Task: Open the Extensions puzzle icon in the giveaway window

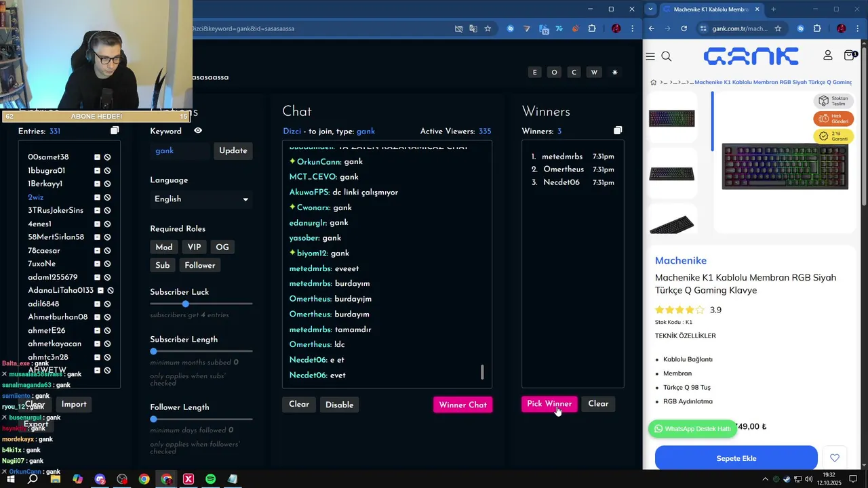Action: 592,28
